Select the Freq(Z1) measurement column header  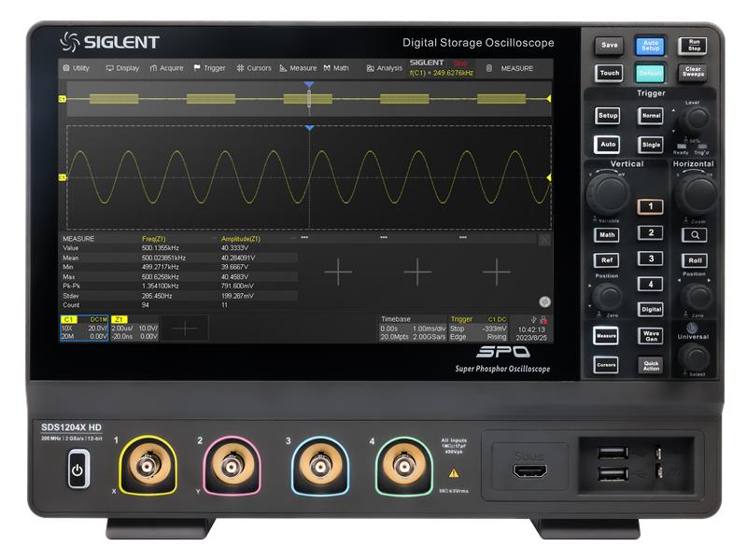point(153,239)
